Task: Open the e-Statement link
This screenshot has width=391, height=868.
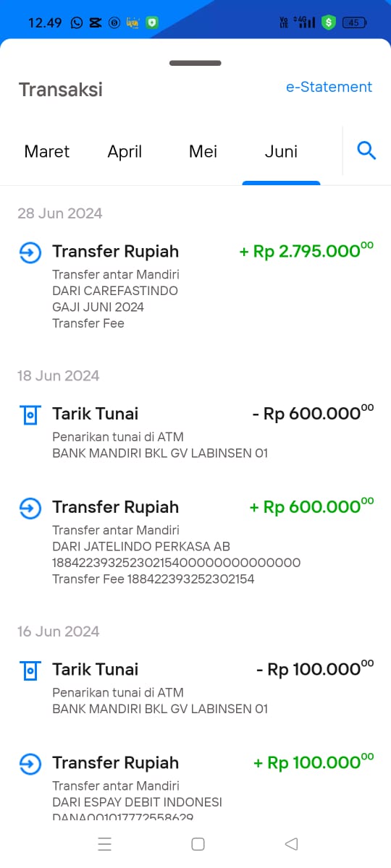Action: click(x=329, y=87)
